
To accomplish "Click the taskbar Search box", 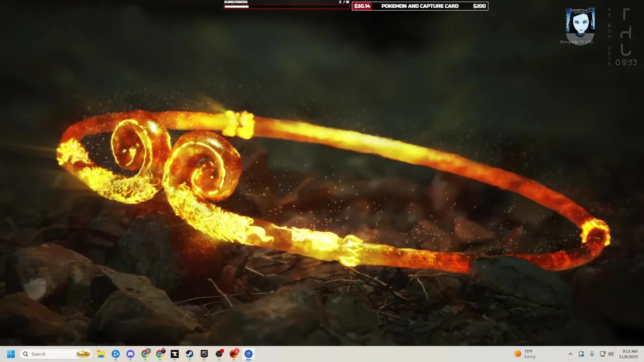I will tap(56, 354).
